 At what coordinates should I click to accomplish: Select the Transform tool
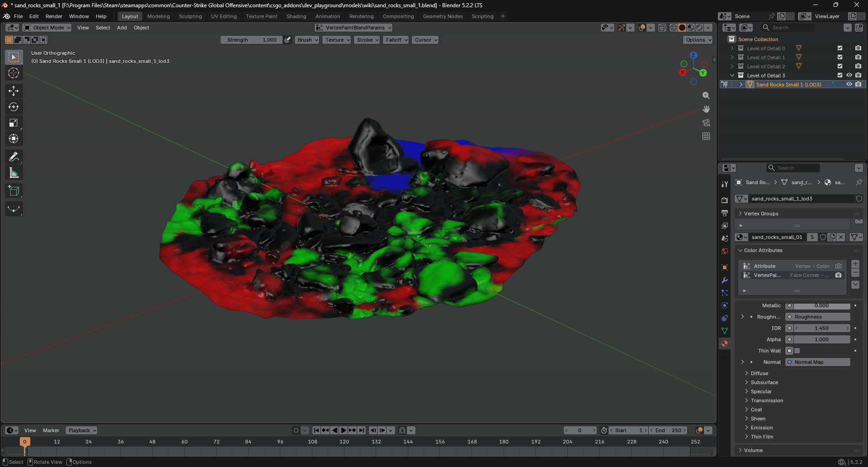(x=14, y=138)
